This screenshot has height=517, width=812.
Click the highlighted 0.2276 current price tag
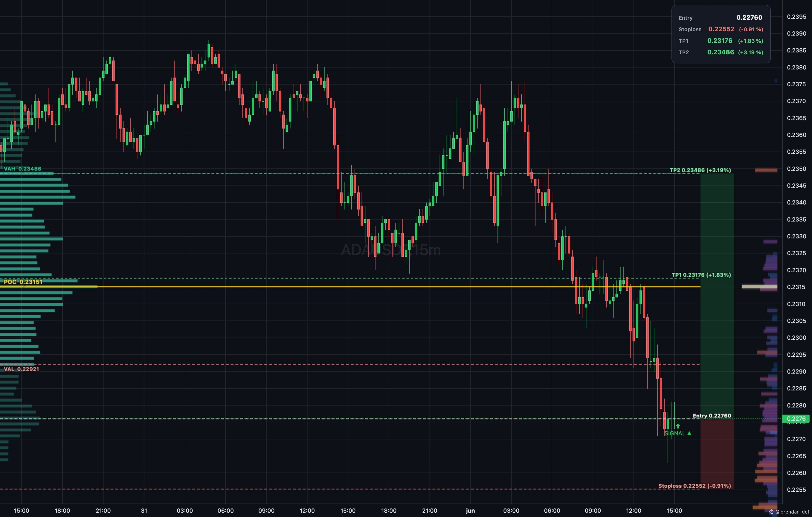tap(796, 419)
